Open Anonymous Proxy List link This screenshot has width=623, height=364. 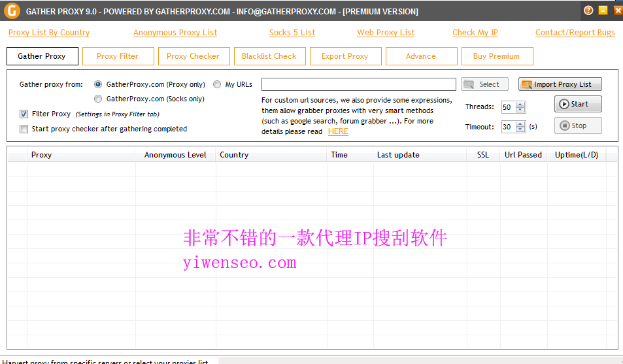pyautogui.click(x=175, y=33)
